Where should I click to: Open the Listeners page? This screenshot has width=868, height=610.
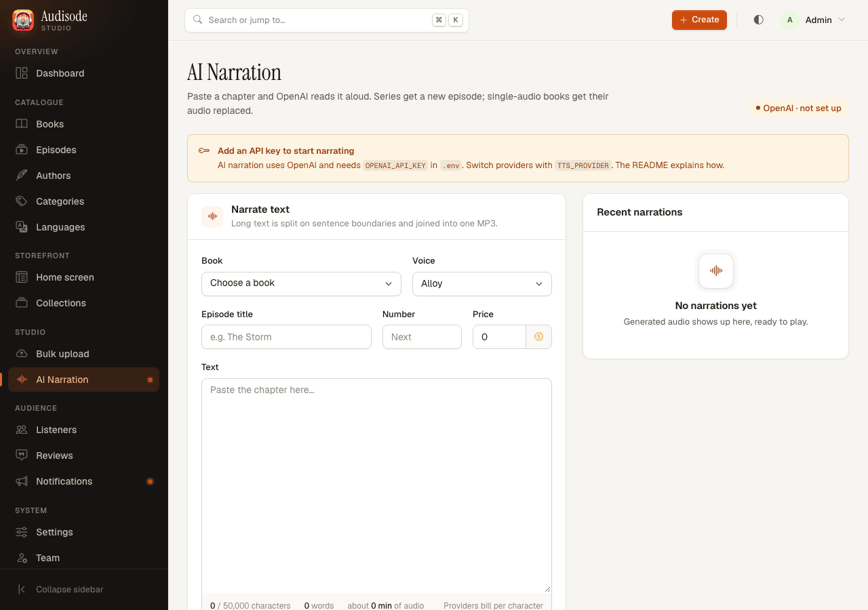point(84,430)
